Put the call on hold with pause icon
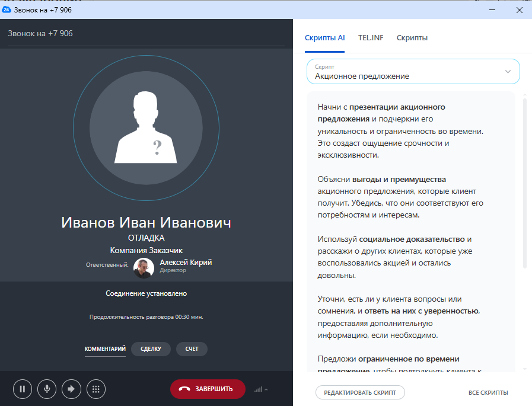 point(22,389)
